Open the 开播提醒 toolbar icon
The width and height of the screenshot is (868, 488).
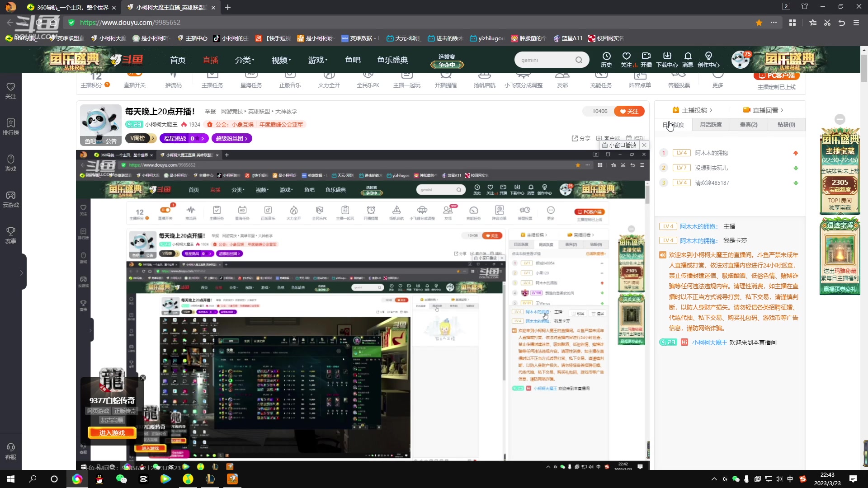445,80
